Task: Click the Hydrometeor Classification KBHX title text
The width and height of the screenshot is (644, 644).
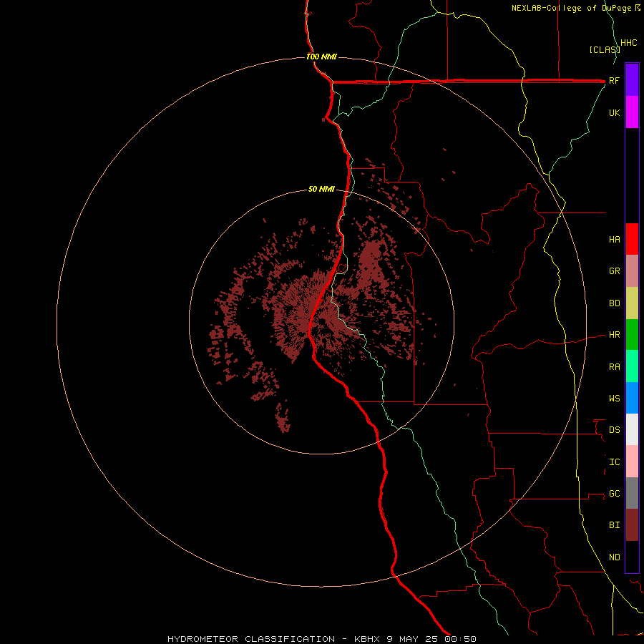Action: tap(322, 639)
